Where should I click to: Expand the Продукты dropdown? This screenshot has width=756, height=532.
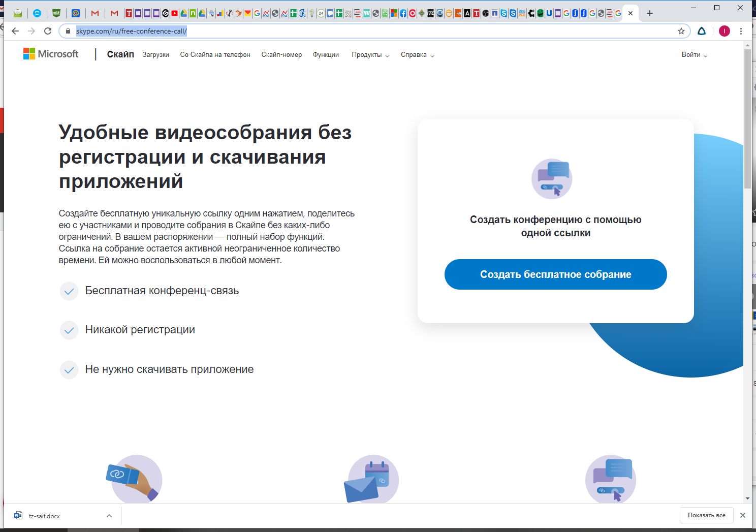pos(370,55)
